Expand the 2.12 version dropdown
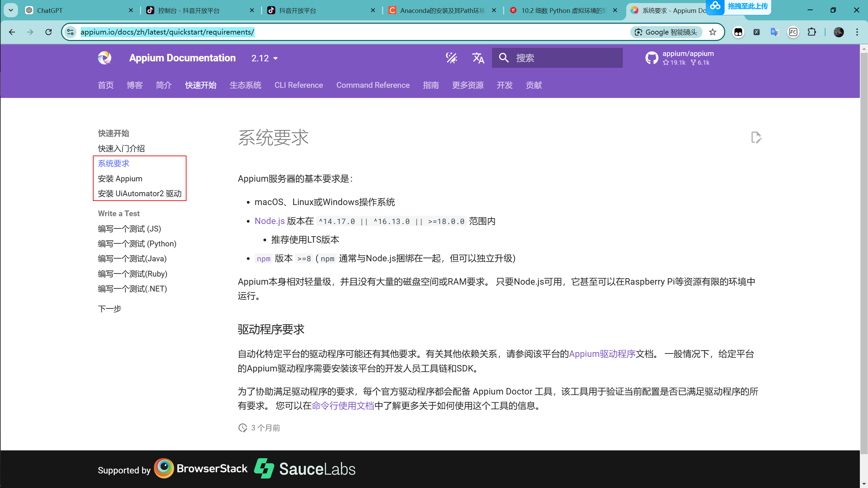The height and width of the screenshot is (488, 868). (x=264, y=58)
